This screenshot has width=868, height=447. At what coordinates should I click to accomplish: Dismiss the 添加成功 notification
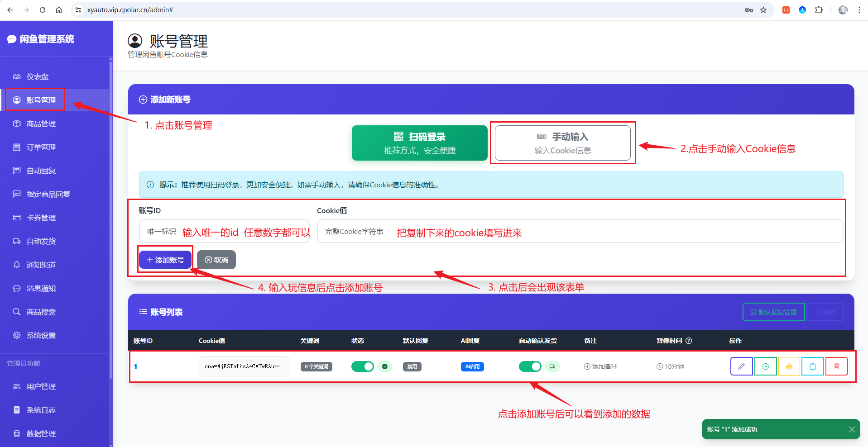[x=852, y=429]
